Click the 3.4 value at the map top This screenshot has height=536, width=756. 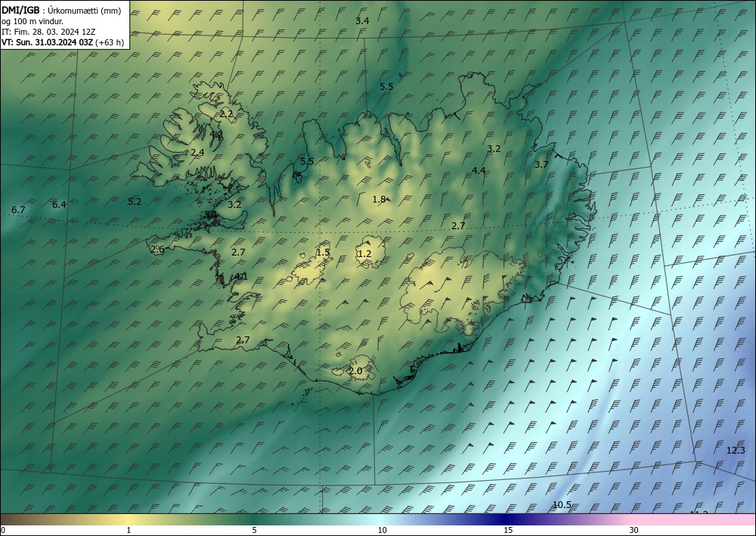click(362, 20)
